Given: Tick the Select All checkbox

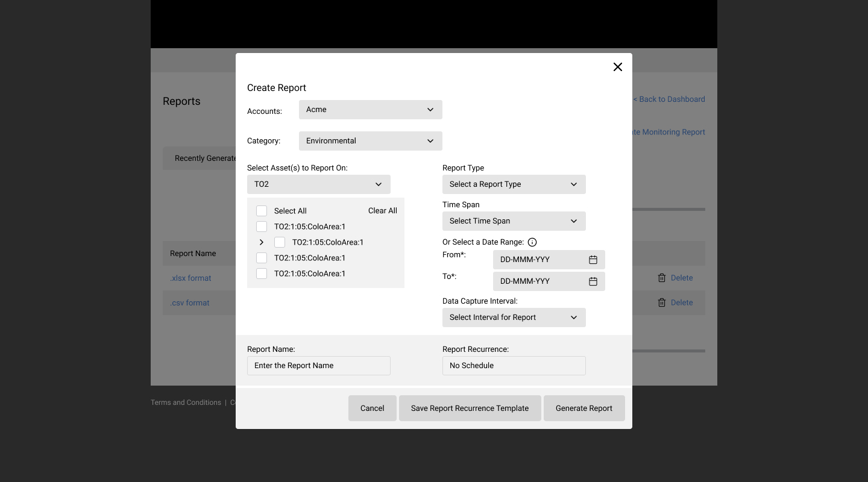Looking at the screenshot, I should (262, 211).
